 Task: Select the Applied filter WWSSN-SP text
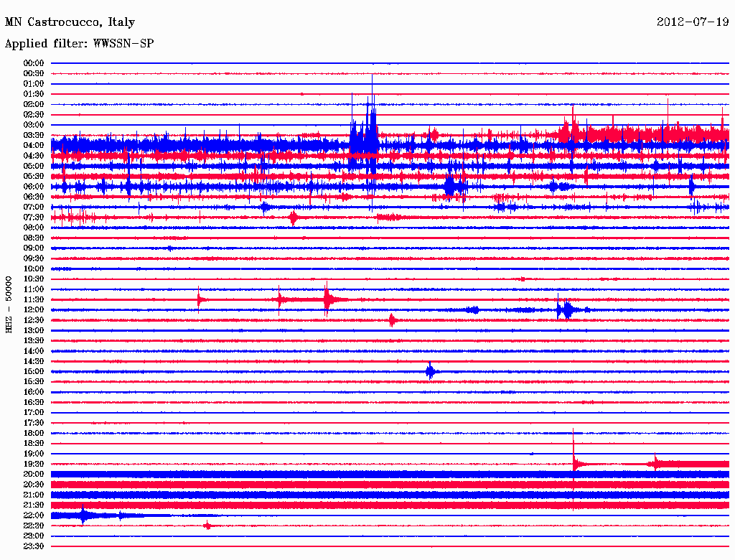pos(79,44)
